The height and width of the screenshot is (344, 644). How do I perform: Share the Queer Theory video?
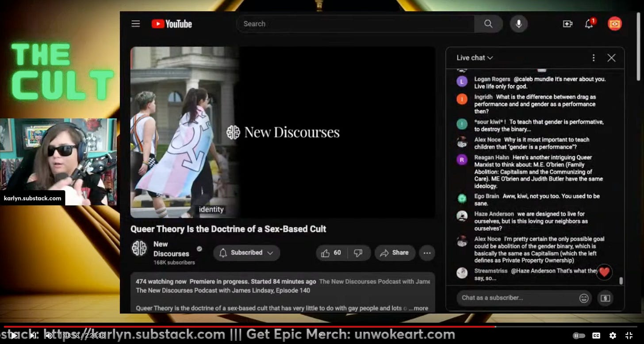coord(395,252)
